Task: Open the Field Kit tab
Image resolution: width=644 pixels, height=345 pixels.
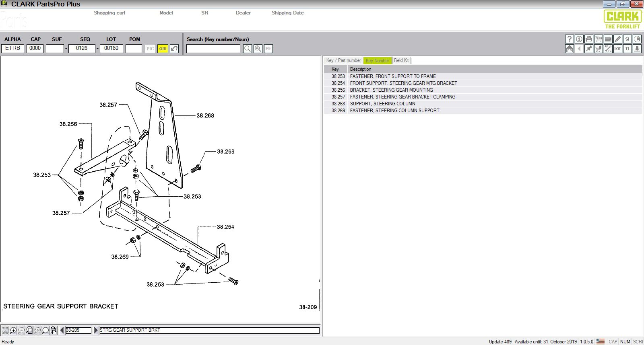Action: point(401,60)
